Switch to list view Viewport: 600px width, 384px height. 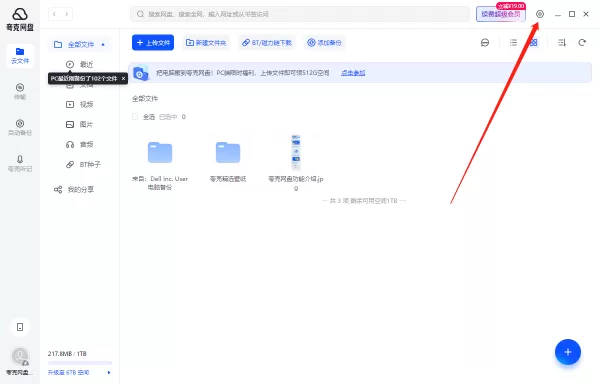(x=513, y=42)
